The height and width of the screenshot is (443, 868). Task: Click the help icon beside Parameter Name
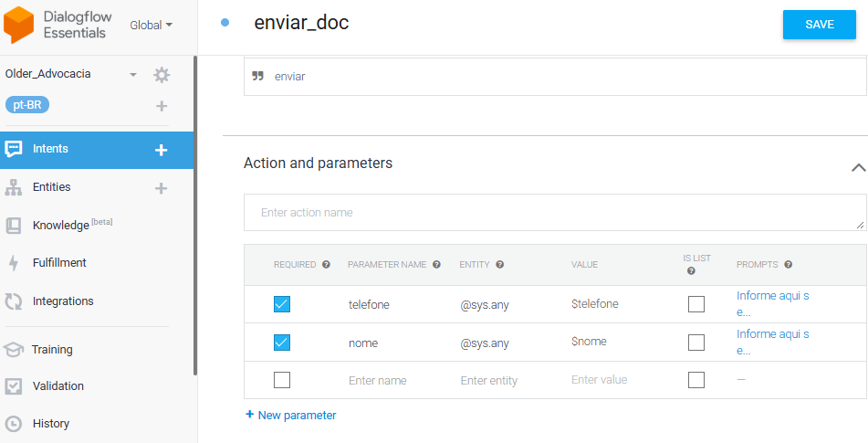coord(436,265)
